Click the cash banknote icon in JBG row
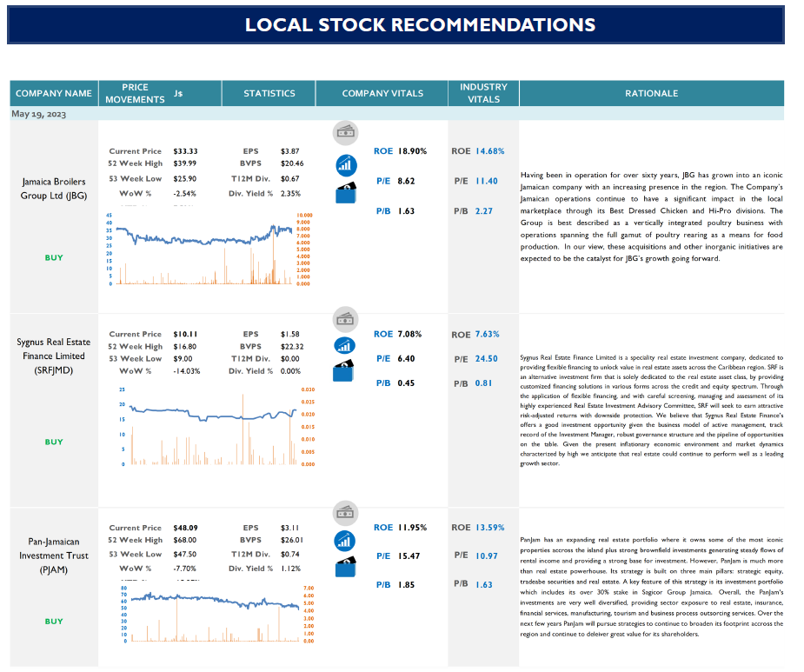This screenshot has height=672, width=804. pos(345,133)
